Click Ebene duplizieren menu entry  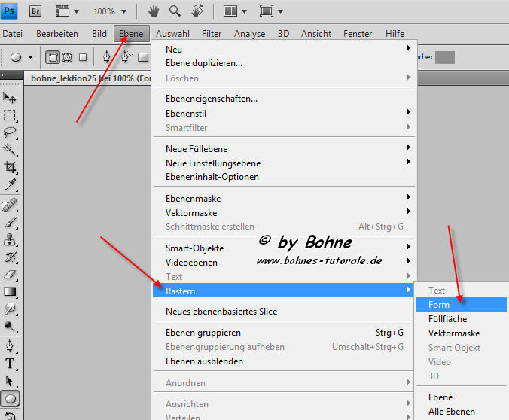[203, 63]
